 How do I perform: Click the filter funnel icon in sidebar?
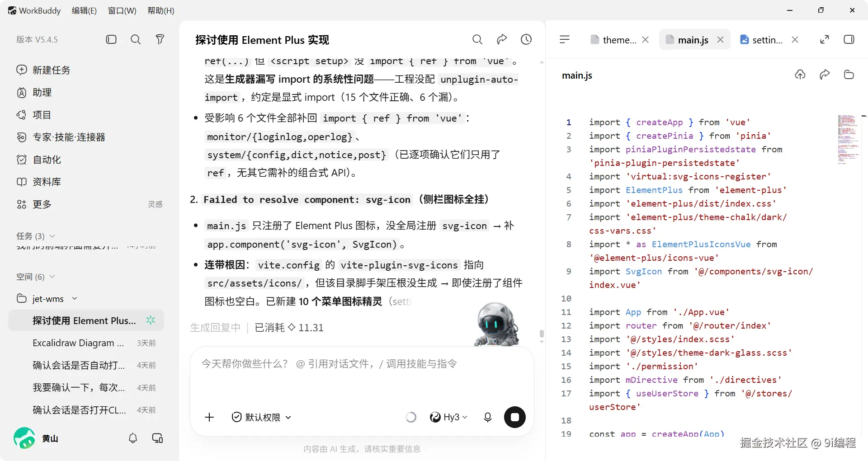160,39
